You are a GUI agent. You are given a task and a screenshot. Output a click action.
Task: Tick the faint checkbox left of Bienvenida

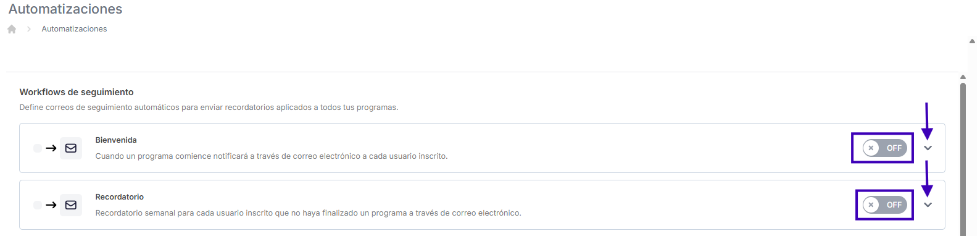pos(38,148)
